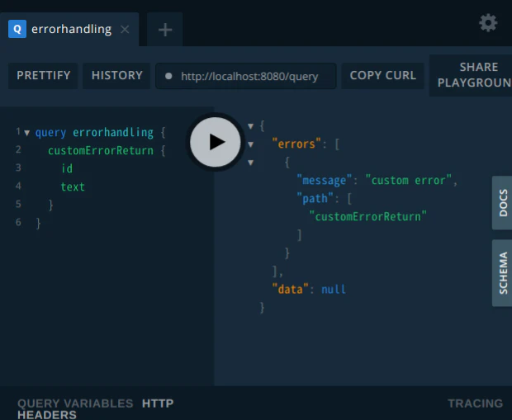Run the query with the play button

coord(216,142)
